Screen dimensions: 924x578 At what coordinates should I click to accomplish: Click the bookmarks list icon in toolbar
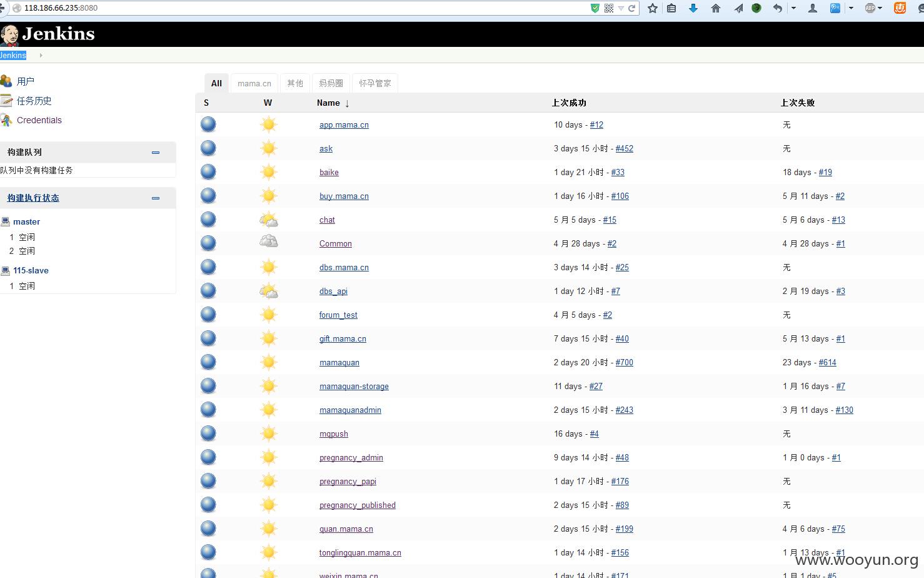(671, 8)
